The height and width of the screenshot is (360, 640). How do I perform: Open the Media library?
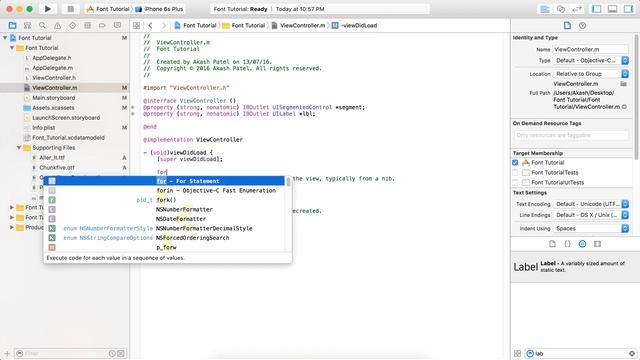click(x=598, y=244)
